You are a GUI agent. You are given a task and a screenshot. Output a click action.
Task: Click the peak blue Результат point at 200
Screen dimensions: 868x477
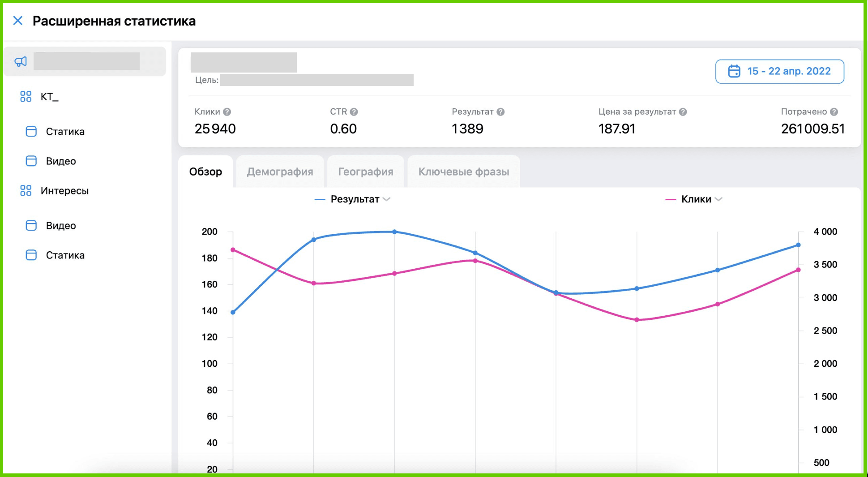(394, 232)
